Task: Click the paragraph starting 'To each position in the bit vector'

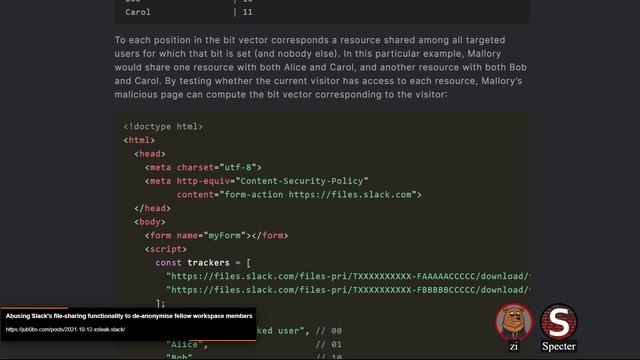Action: click(x=321, y=67)
